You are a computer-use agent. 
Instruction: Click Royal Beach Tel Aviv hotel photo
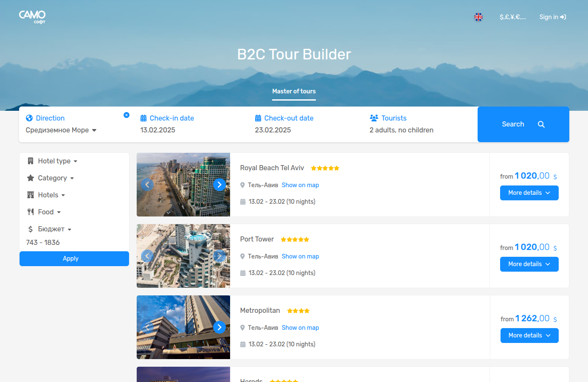183,185
